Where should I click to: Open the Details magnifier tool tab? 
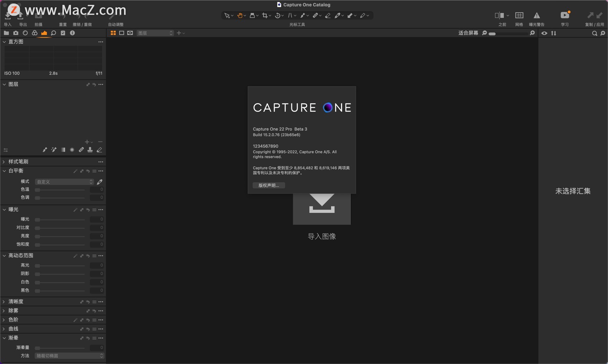coord(53,33)
